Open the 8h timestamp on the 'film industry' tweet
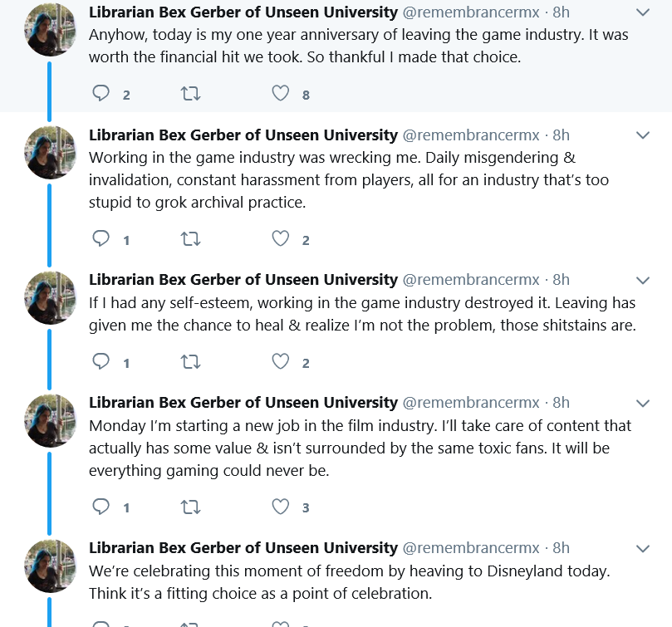The width and height of the screenshot is (672, 627). pos(561,403)
